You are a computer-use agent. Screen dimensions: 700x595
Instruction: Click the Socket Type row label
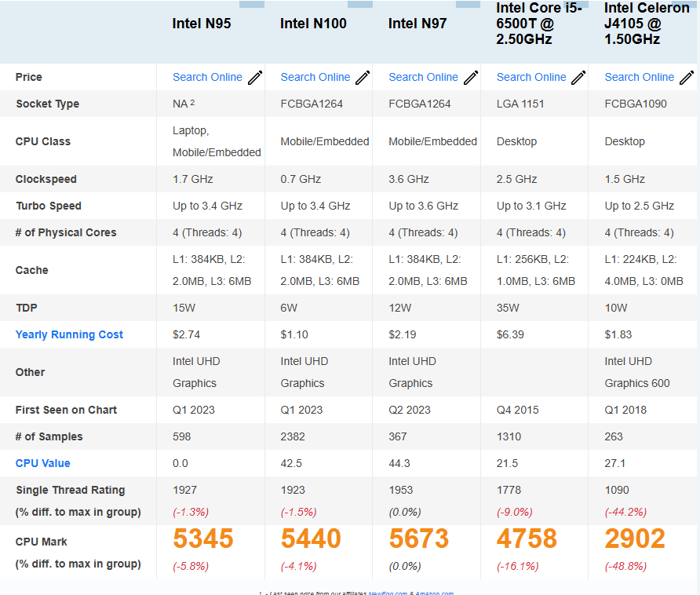click(x=47, y=104)
